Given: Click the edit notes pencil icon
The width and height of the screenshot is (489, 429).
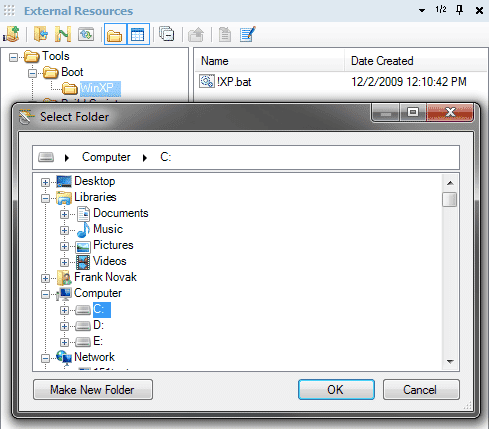Looking at the screenshot, I should click(248, 34).
